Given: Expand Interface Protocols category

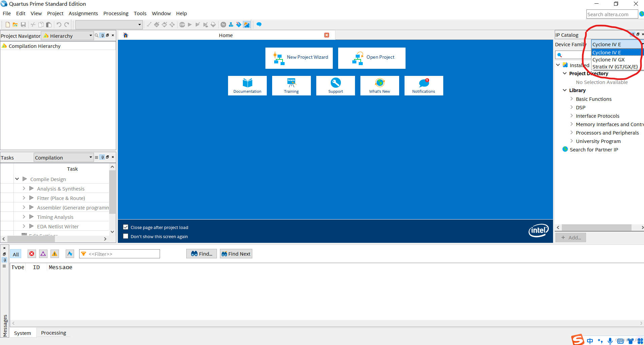Looking at the screenshot, I should 572,116.
